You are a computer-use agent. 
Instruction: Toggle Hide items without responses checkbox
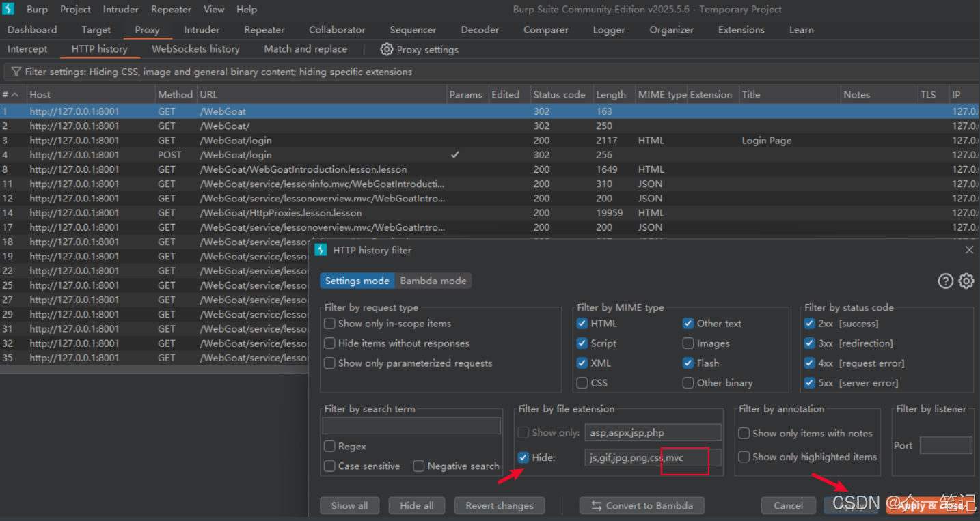pos(330,343)
